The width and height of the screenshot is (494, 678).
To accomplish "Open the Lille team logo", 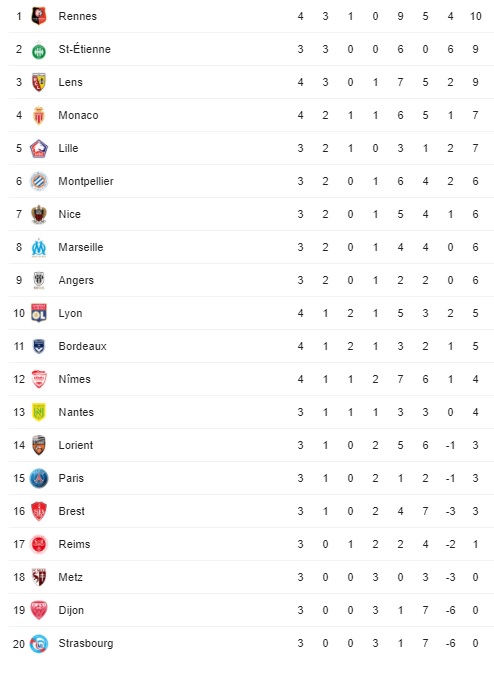I will pos(39,148).
